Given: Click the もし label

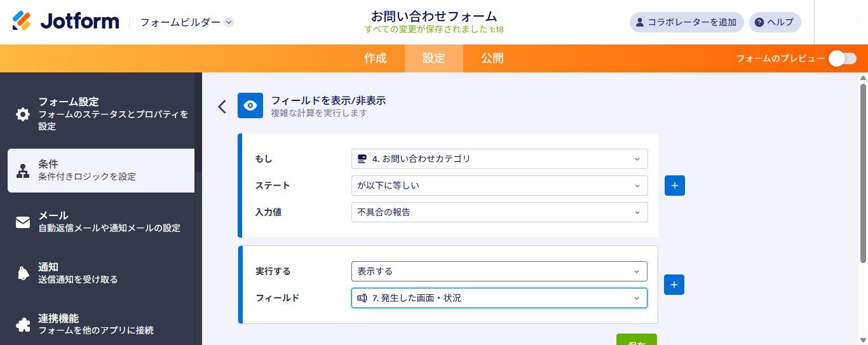Looking at the screenshot, I should point(264,159).
